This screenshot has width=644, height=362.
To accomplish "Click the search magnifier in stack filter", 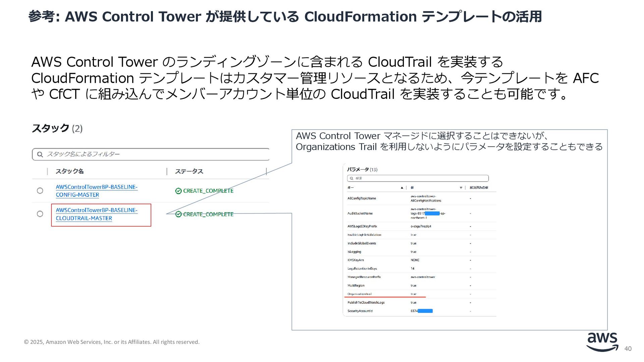I will 40,155.
